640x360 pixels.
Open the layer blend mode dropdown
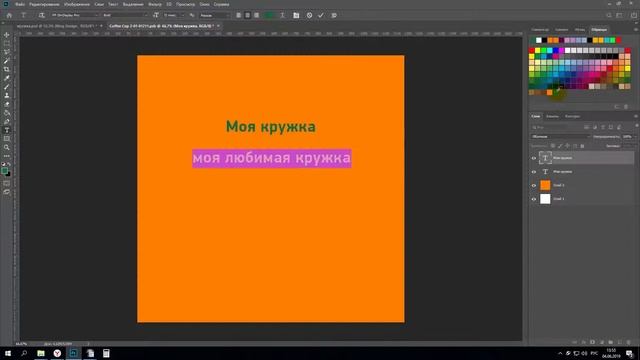pyautogui.click(x=561, y=136)
